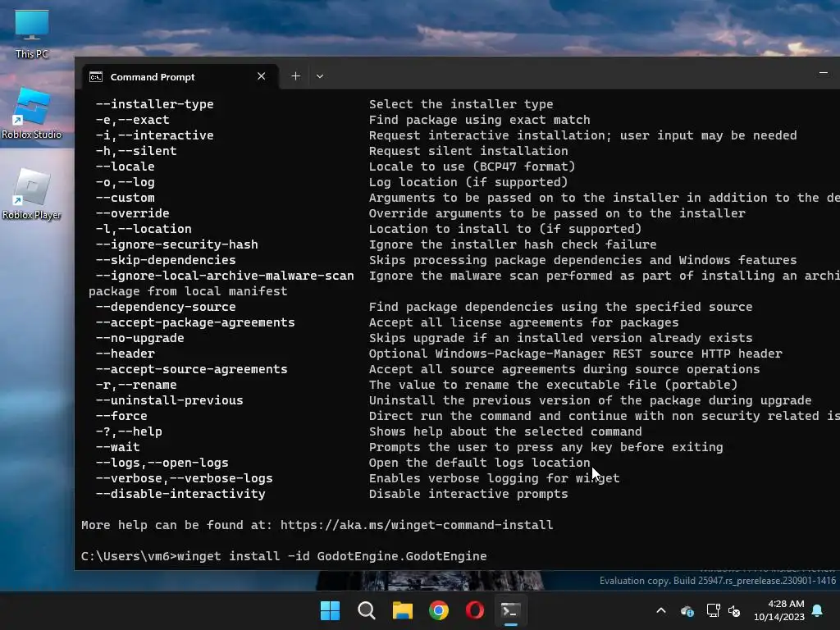Click the --custom option text
The width and height of the screenshot is (840, 630).
[126, 198]
